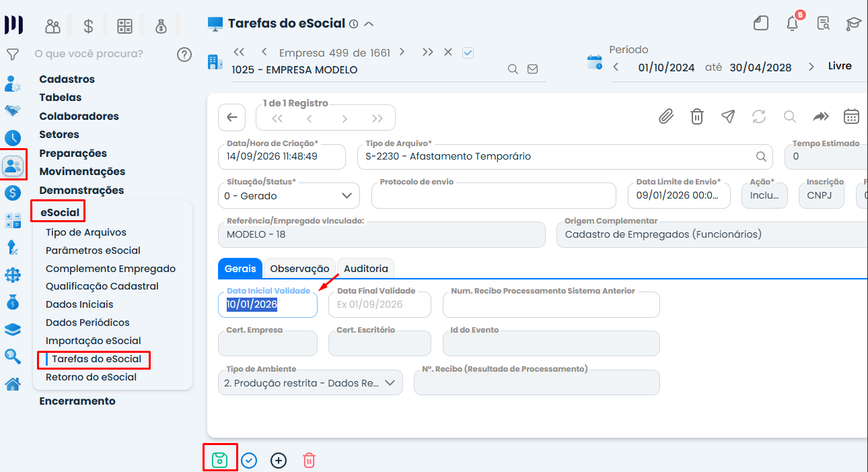
Task: Click the red trash icon in the bottom toolbar
Action: [x=309, y=461]
